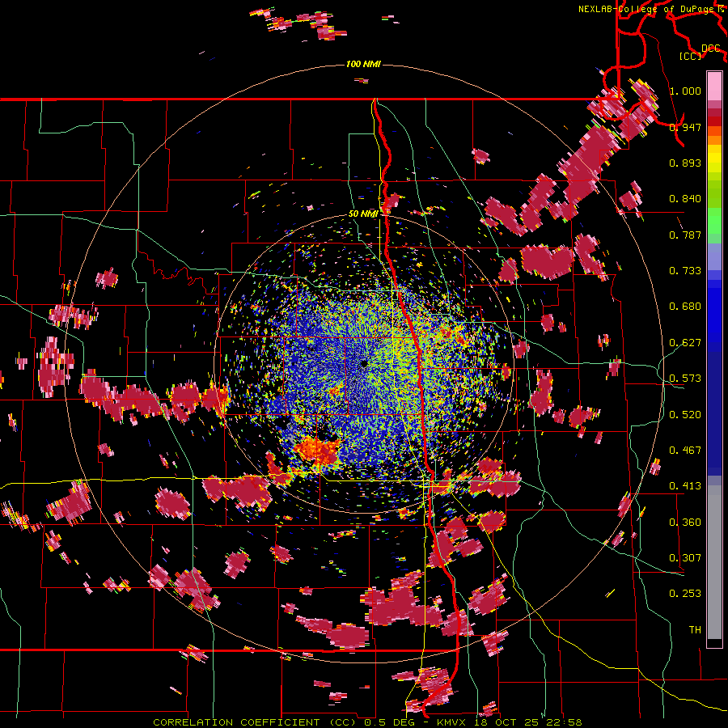The width and height of the screenshot is (728, 728).
Task: Click the 0.787 scale value
Action: point(685,235)
